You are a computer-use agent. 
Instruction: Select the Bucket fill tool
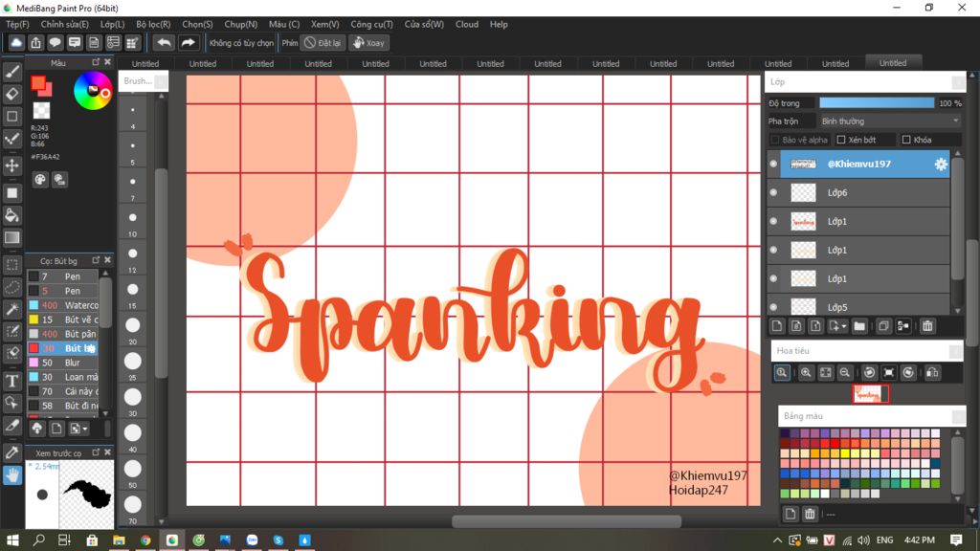pos(11,215)
